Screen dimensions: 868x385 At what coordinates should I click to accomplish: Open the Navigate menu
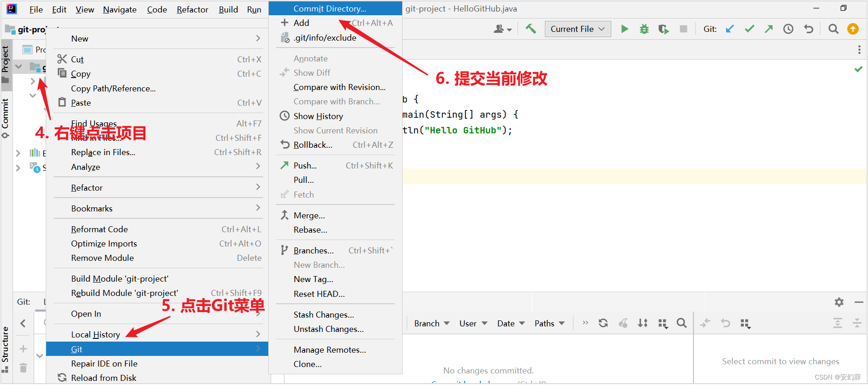pyautogui.click(x=120, y=9)
